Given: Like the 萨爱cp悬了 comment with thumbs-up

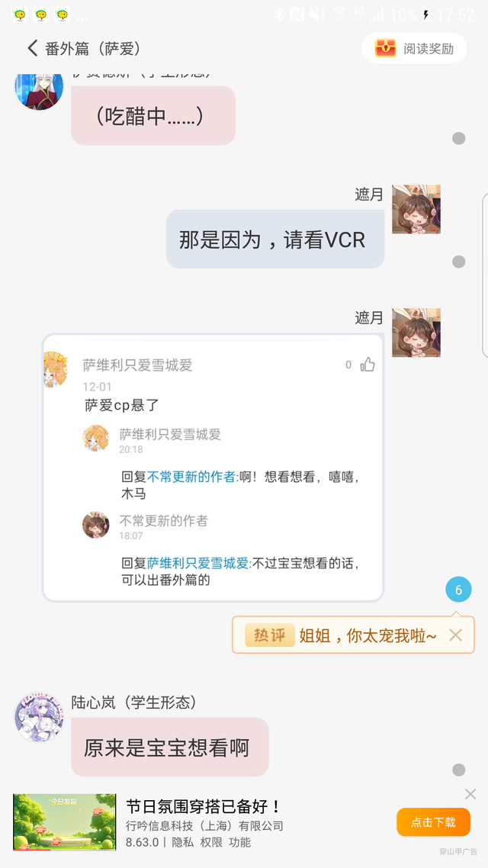Looking at the screenshot, I should coord(368,365).
